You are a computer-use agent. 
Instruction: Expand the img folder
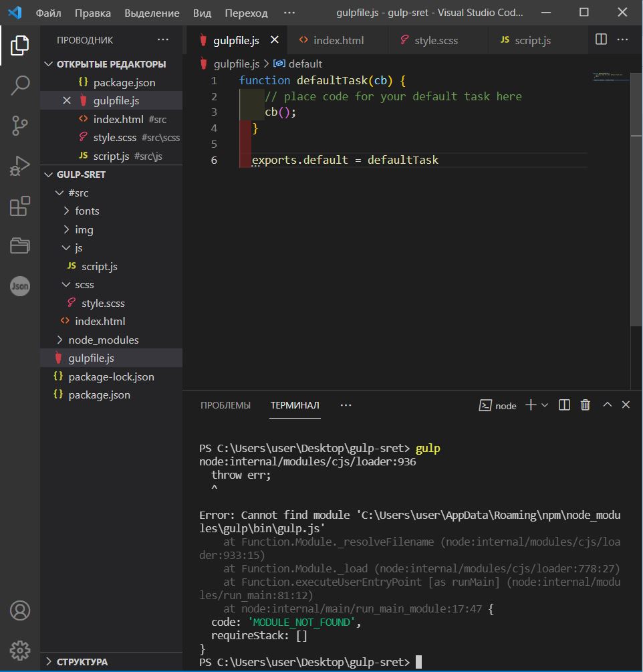[112, 230]
